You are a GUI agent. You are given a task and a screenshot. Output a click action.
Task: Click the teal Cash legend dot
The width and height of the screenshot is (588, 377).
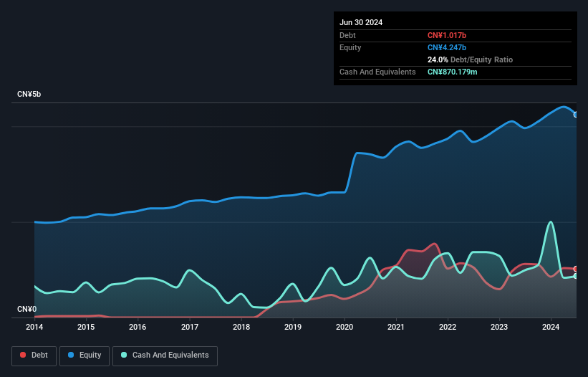point(125,355)
